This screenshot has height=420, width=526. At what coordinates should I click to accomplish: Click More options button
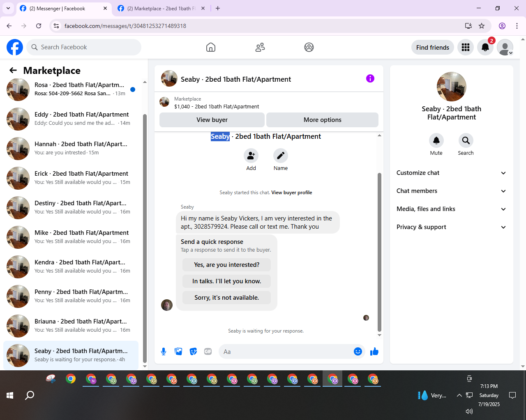pos(323,120)
